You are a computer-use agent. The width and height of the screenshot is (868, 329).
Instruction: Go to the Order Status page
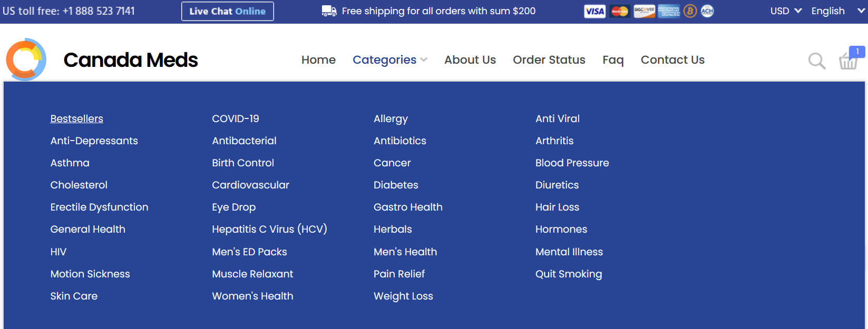549,60
